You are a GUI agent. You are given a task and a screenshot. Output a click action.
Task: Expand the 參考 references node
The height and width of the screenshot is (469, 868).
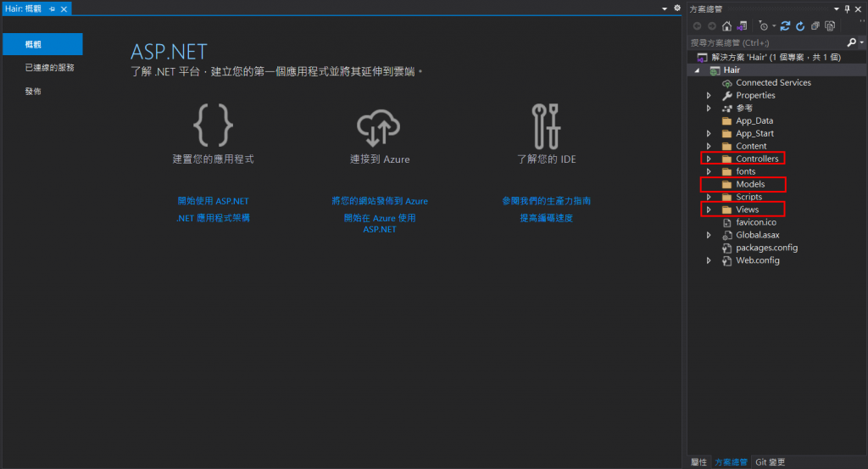[x=709, y=108]
